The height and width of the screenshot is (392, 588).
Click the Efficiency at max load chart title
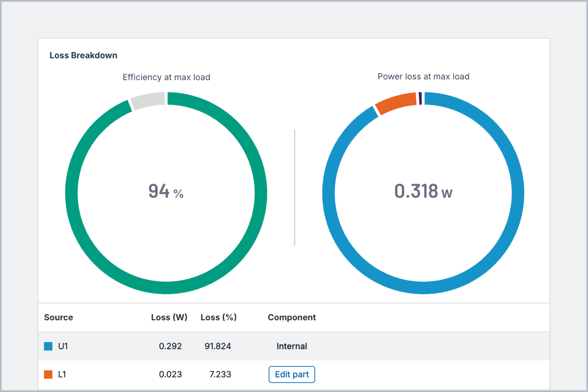166,77
